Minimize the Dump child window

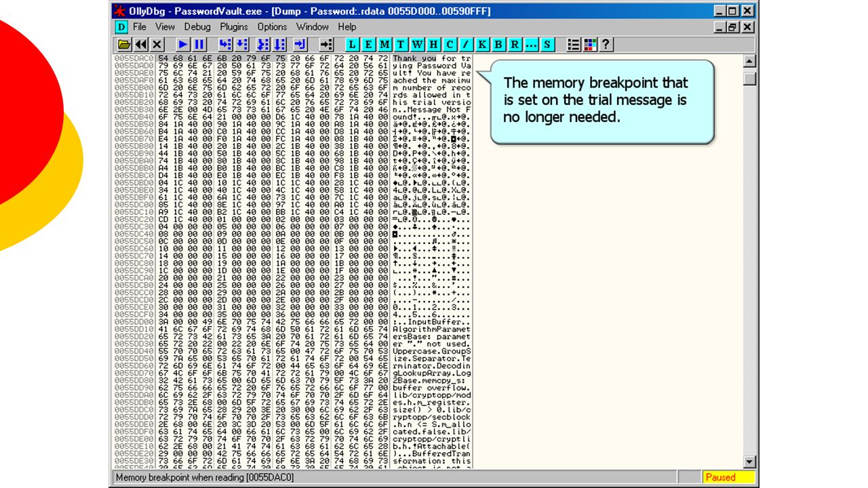pos(720,27)
